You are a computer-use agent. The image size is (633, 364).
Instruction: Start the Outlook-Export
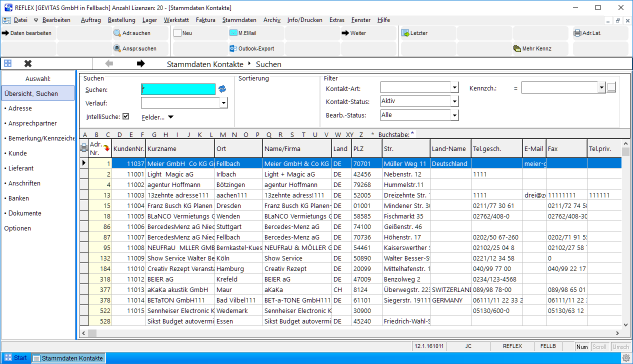coord(256,49)
